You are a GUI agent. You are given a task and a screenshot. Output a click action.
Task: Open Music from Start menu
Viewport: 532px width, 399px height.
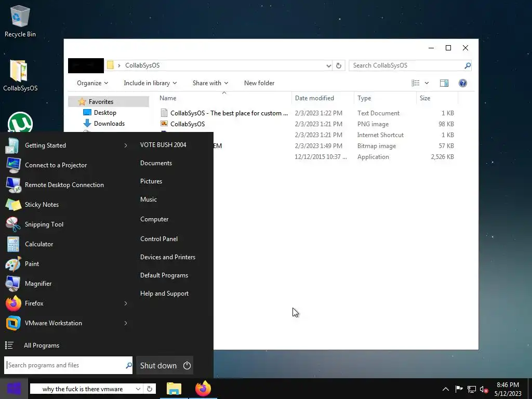149,199
